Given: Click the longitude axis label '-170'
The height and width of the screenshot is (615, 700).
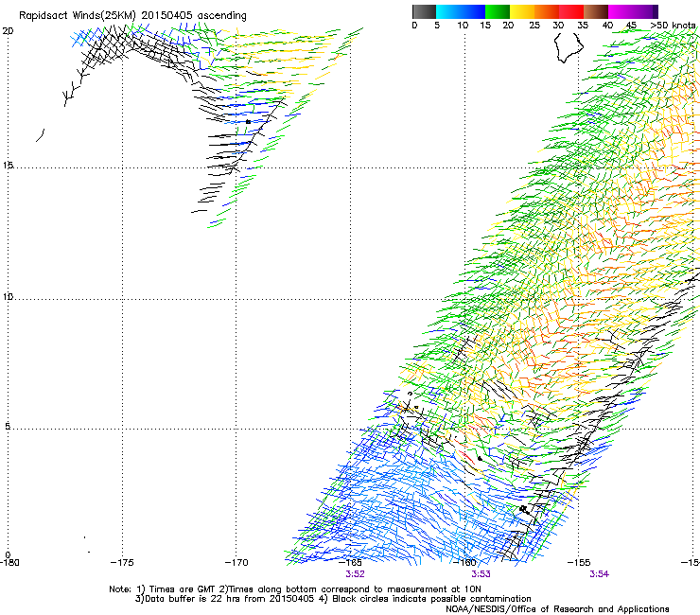Looking at the screenshot, I should [236, 563].
